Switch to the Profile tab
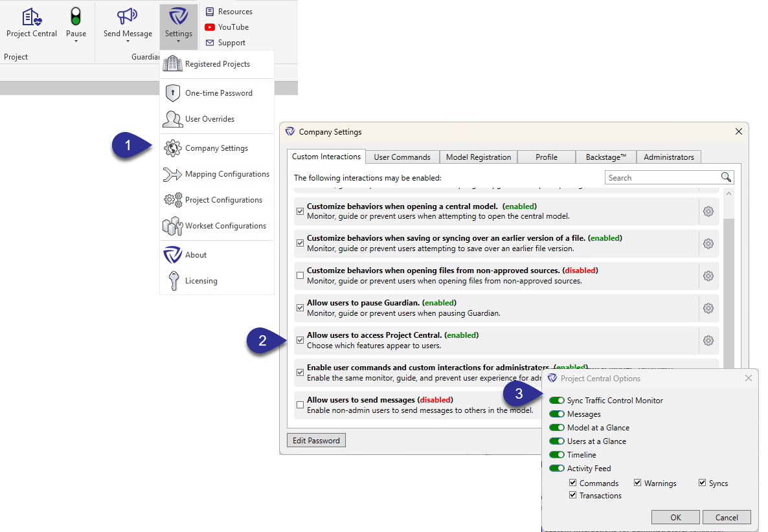The width and height of the screenshot is (768, 532). tap(546, 157)
